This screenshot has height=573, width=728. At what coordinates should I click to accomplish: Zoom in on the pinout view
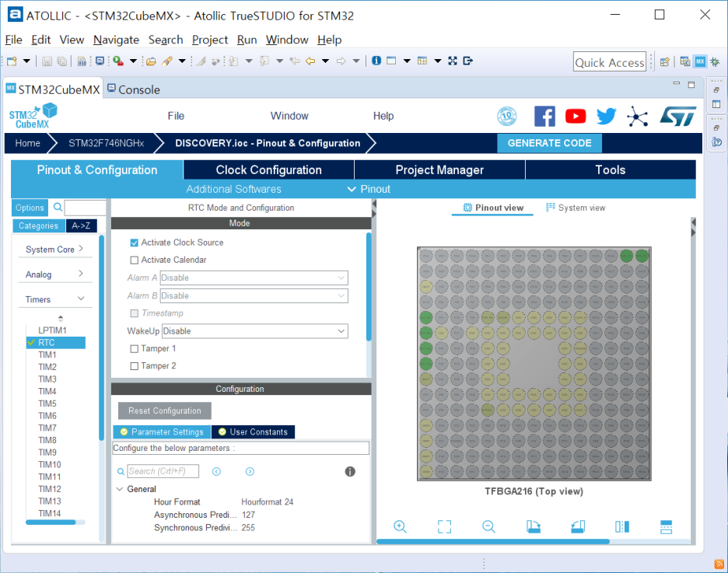click(x=400, y=526)
